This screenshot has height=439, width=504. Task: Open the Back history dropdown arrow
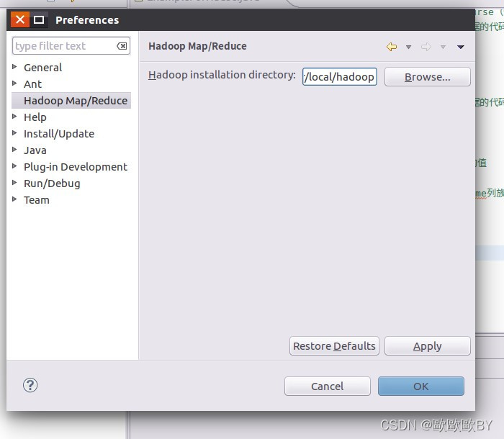[x=408, y=47]
